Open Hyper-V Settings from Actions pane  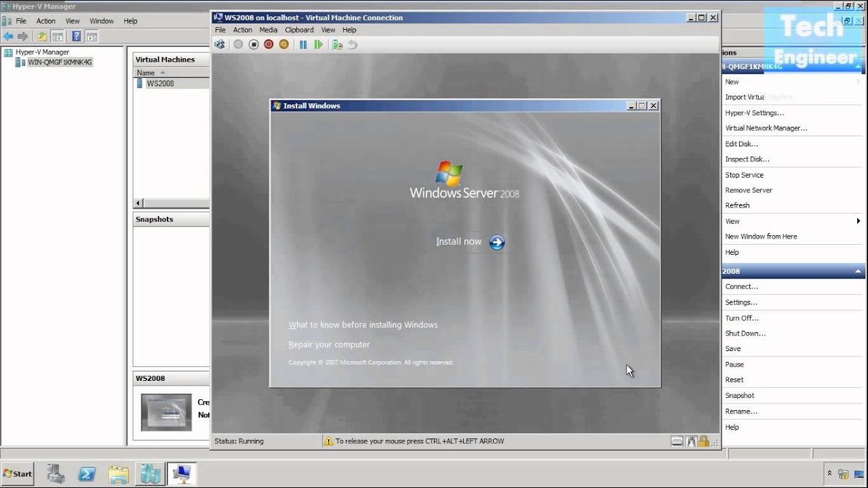coord(755,113)
